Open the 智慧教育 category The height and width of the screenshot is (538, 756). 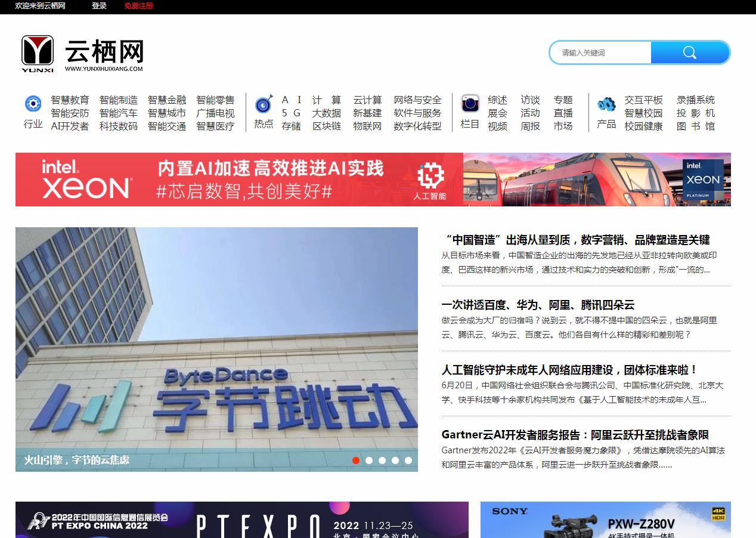(x=70, y=100)
